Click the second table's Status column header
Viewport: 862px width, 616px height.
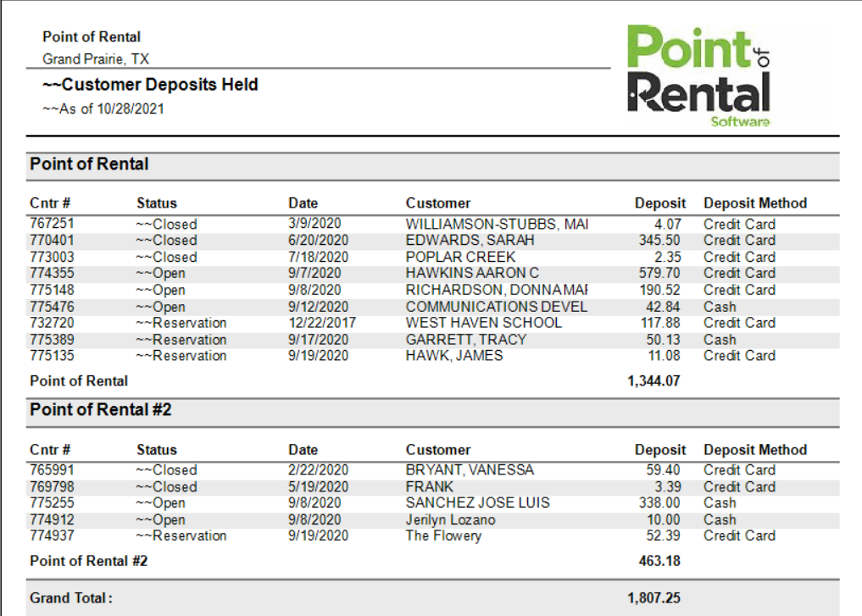point(157,450)
